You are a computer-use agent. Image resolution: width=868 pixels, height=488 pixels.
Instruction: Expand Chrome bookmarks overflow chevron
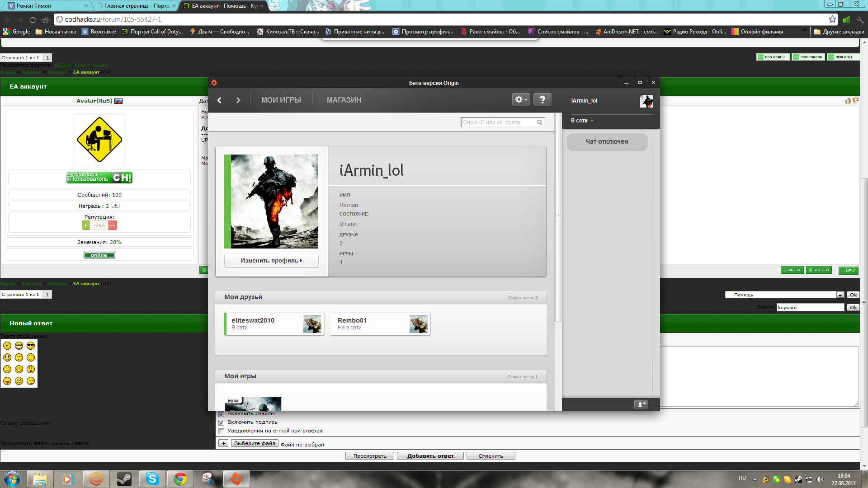tap(804, 31)
